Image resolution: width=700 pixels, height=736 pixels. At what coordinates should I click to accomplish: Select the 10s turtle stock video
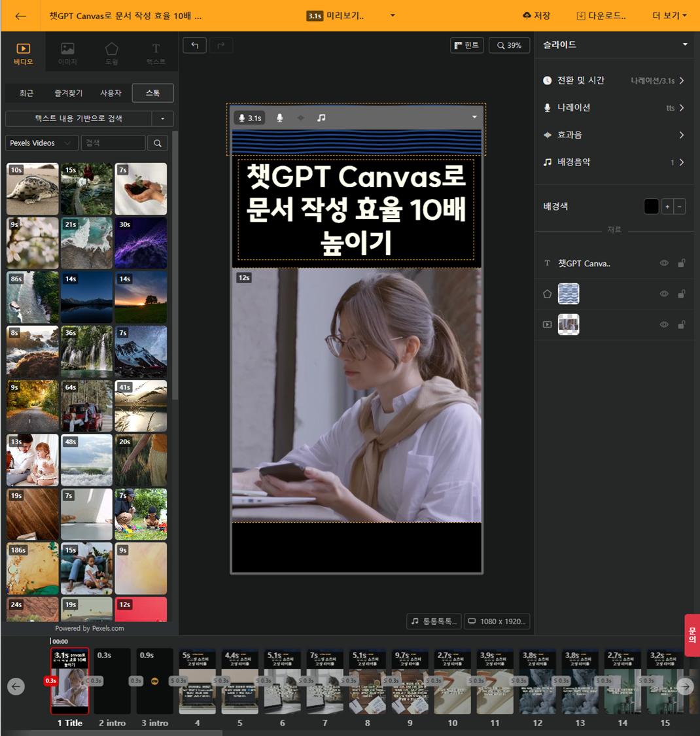pyautogui.click(x=33, y=188)
